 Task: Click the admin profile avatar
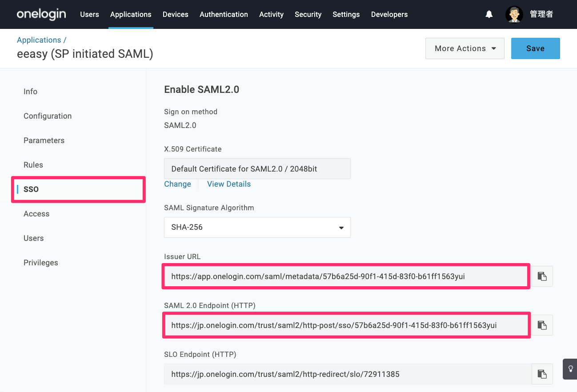(514, 14)
